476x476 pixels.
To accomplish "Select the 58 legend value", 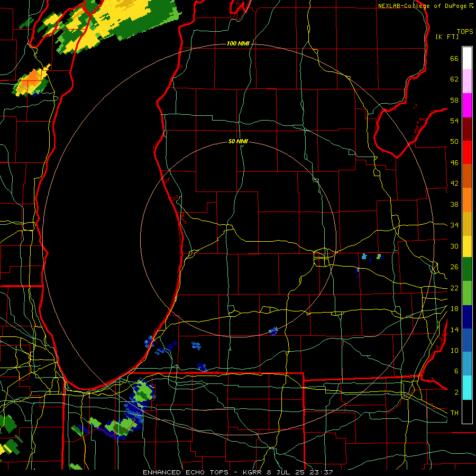I will point(454,100).
